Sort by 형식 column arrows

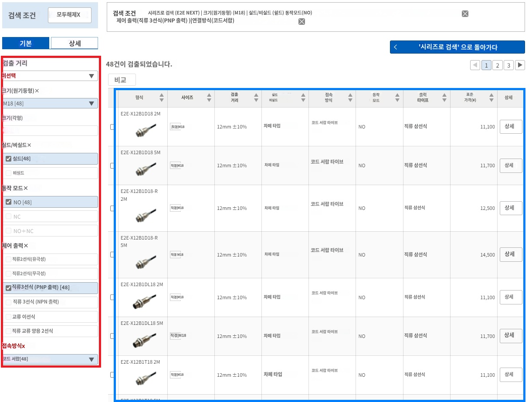(x=162, y=98)
